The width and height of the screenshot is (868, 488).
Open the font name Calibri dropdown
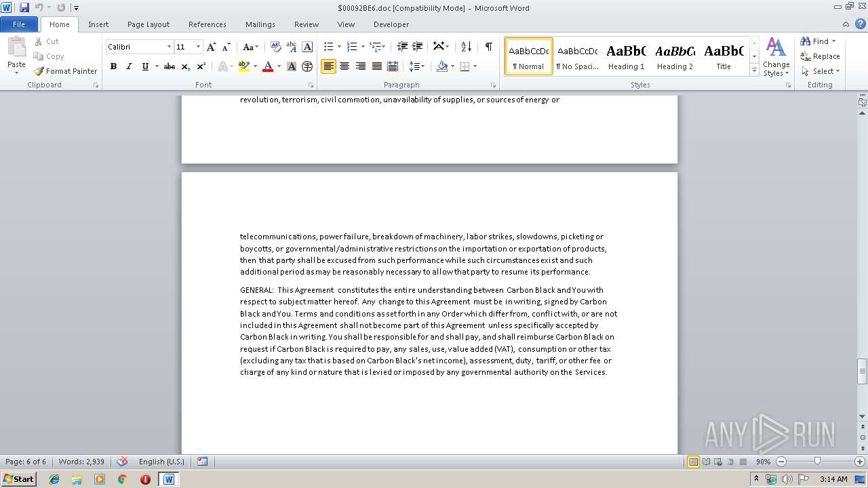coord(169,47)
